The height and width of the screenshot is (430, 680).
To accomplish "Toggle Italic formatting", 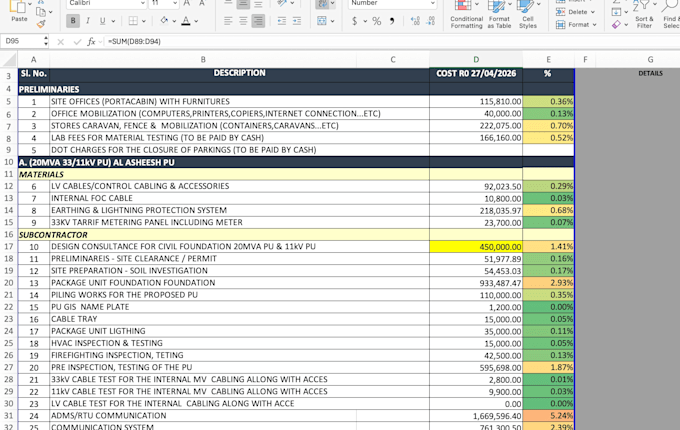I will (x=88, y=21).
